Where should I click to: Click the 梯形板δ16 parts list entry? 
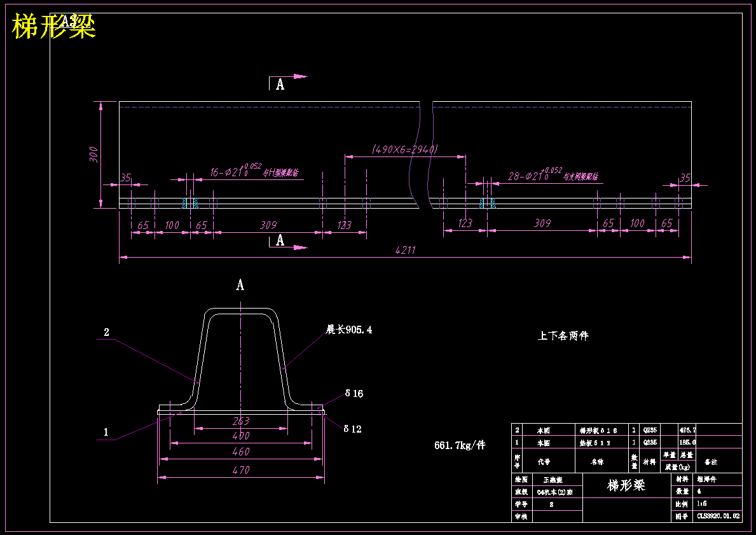598,430
